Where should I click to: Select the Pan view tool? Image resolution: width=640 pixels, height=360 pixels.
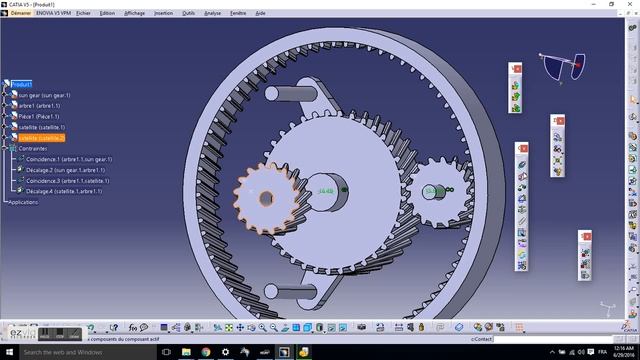240,327
